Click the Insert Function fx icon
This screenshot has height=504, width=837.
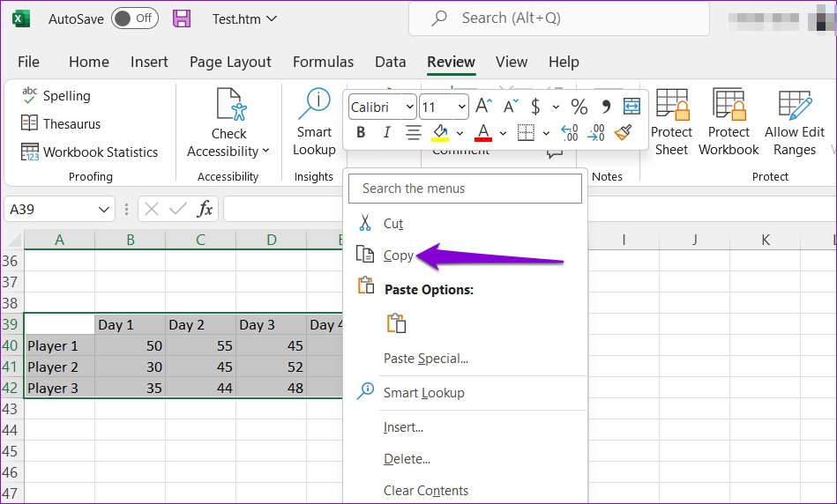[205, 209]
